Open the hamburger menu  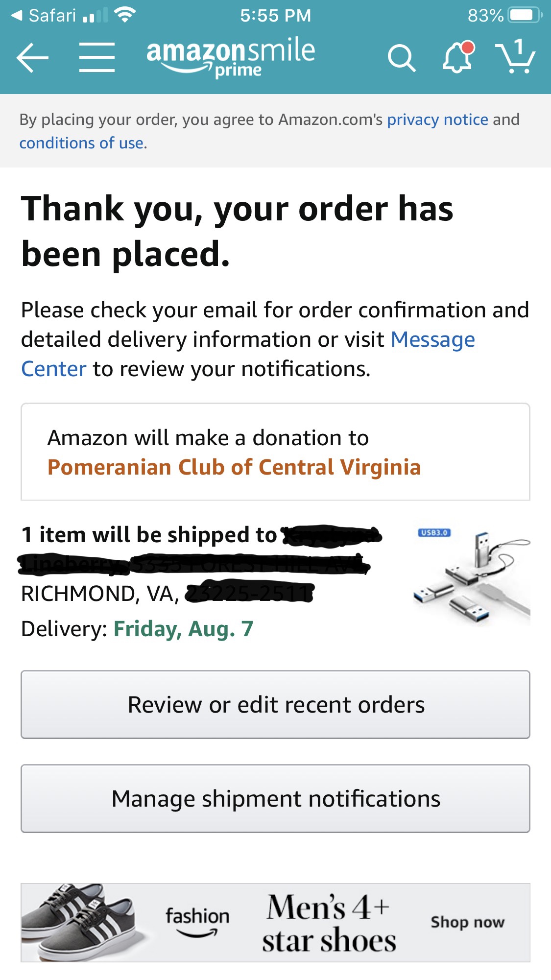click(97, 58)
